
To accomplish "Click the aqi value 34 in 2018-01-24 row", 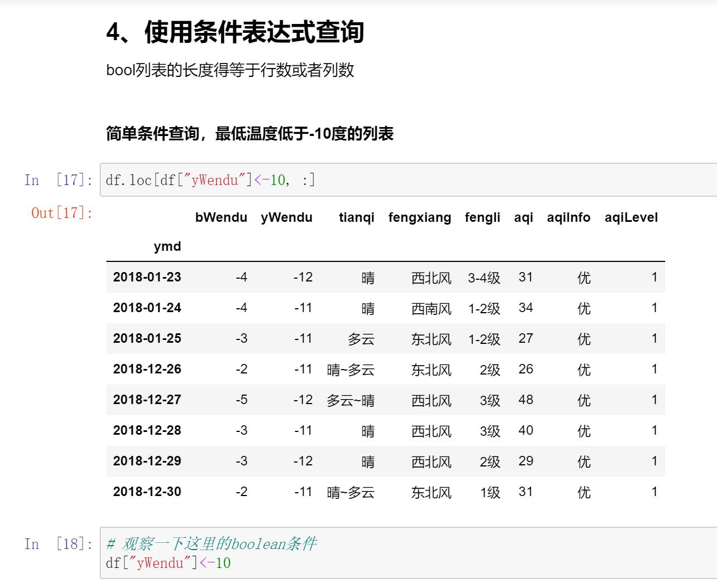I will (x=526, y=308).
